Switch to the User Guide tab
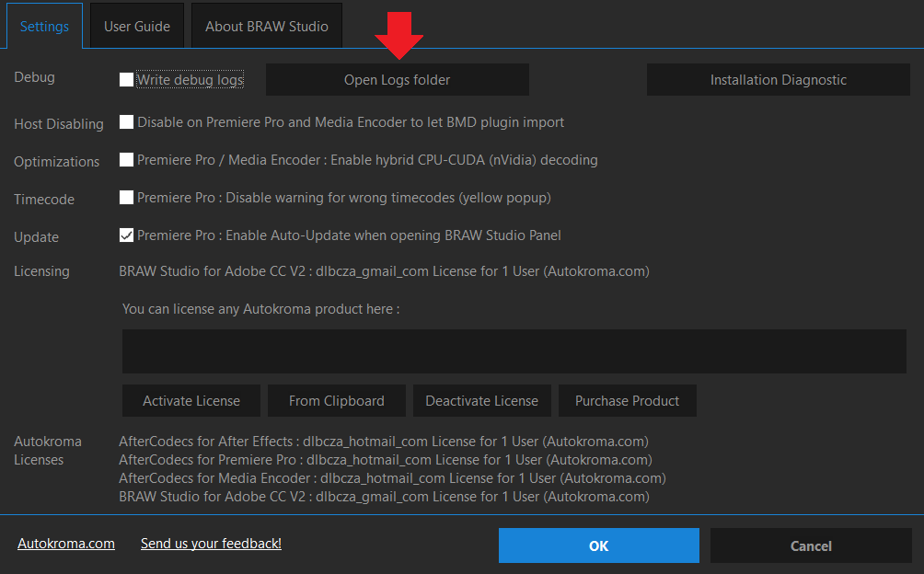Viewport: 924px width, 574px height. click(136, 26)
